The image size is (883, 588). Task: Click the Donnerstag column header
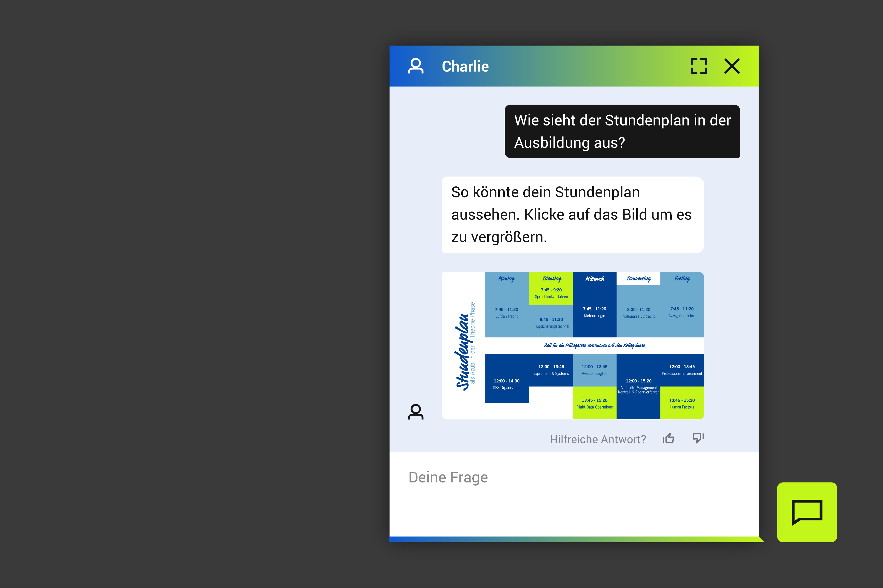point(638,279)
